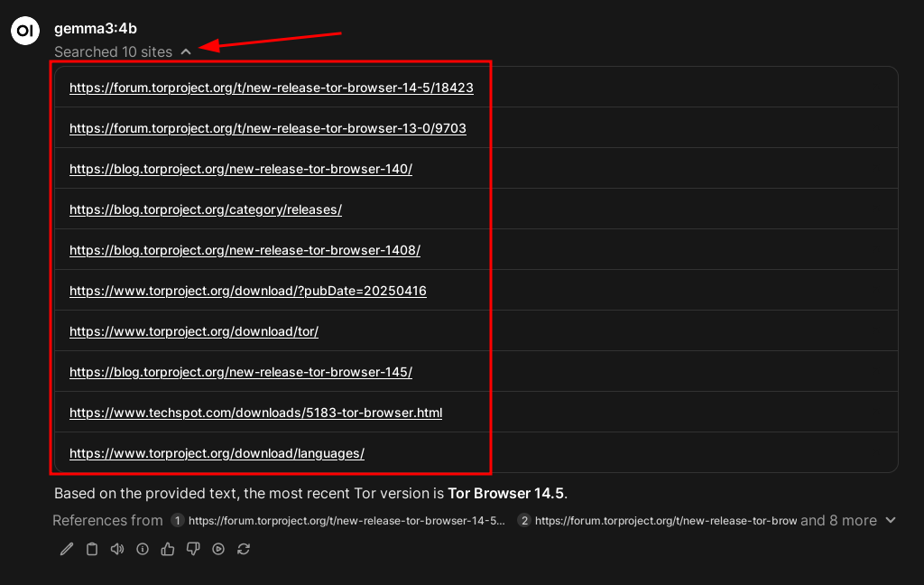Open the Tor Browser 13.0 forum link
924x585 pixels.
click(267, 128)
